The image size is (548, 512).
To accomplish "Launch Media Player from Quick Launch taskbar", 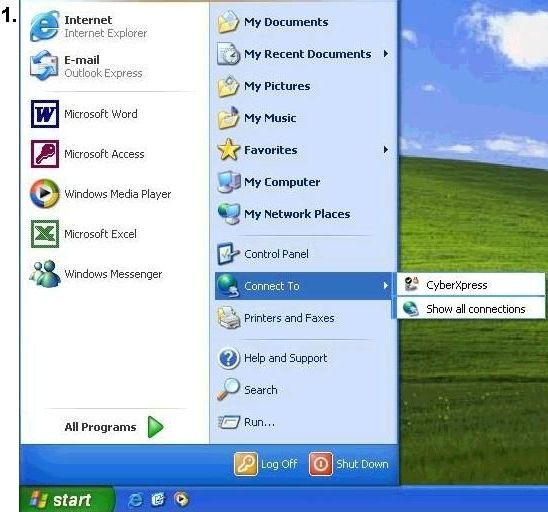I will click(181, 499).
